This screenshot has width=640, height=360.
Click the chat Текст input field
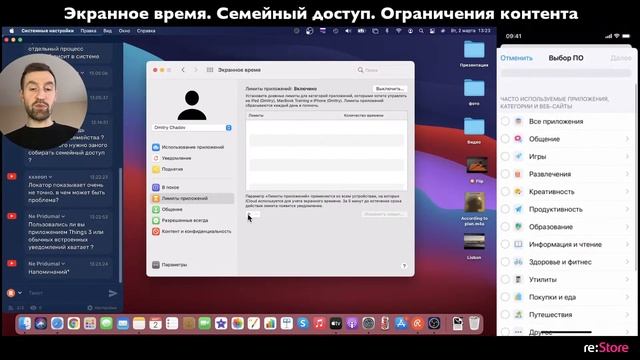[x=65, y=293]
